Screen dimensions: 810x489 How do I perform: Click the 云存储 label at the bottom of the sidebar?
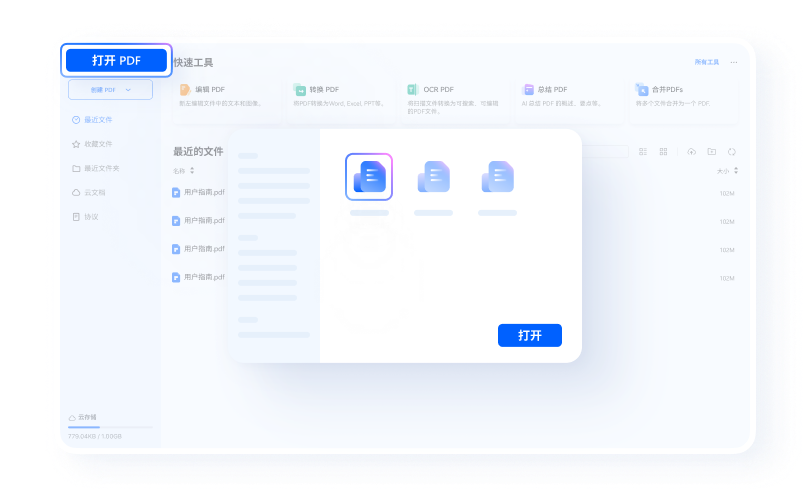[87, 417]
